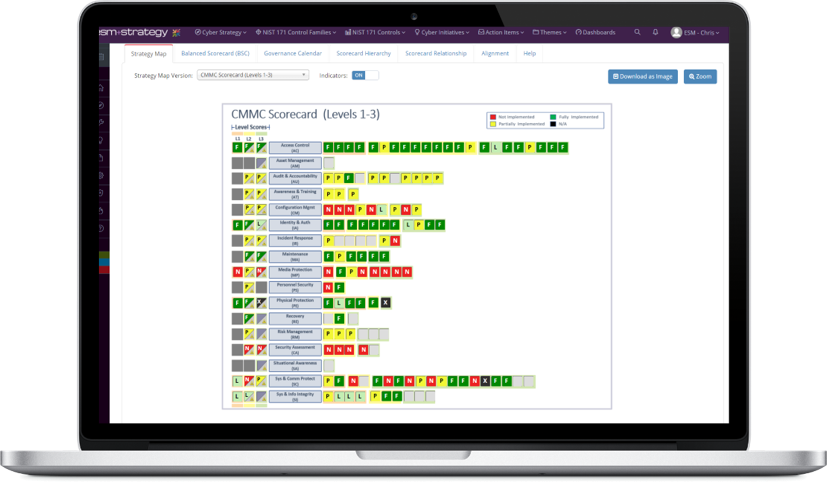Expand the Cyber Strategy menu

coord(220,33)
